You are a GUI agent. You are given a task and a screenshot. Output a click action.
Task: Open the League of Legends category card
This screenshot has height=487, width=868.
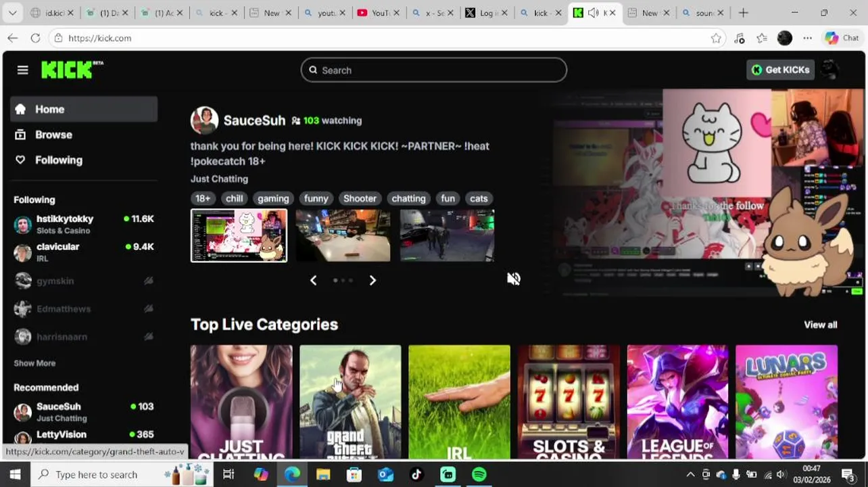pos(677,402)
